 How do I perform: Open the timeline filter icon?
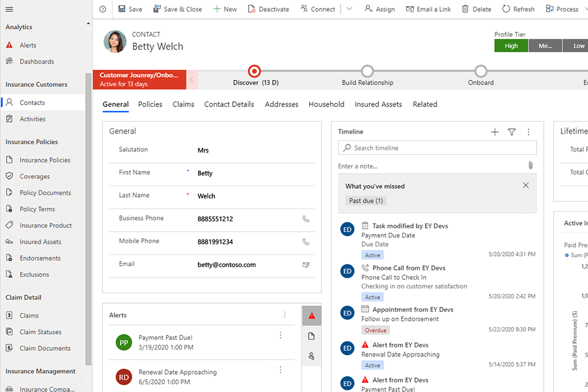[x=511, y=132]
